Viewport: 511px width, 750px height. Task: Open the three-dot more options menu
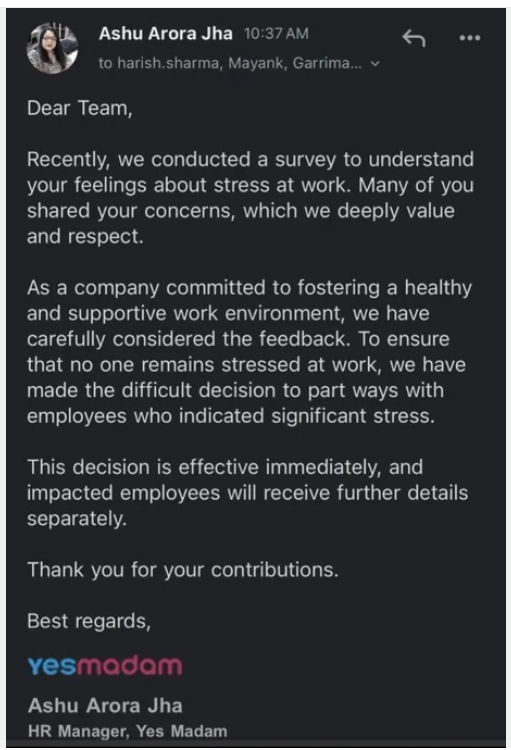click(469, 38)
